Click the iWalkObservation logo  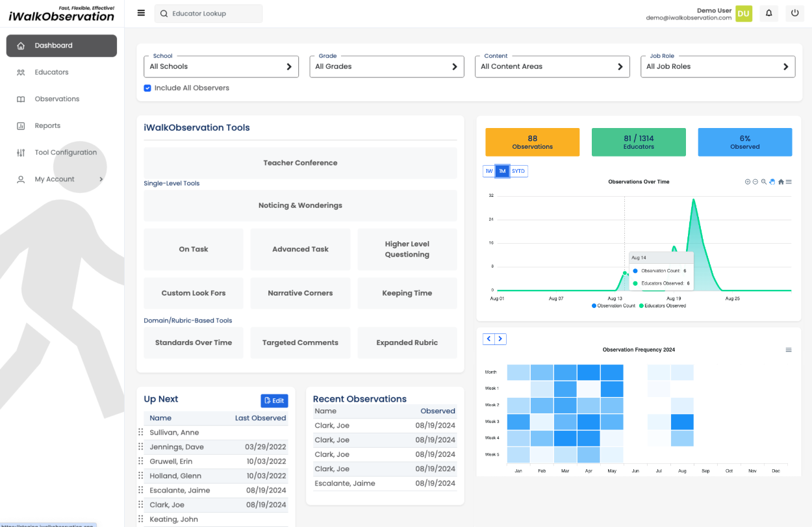point(62,14)
